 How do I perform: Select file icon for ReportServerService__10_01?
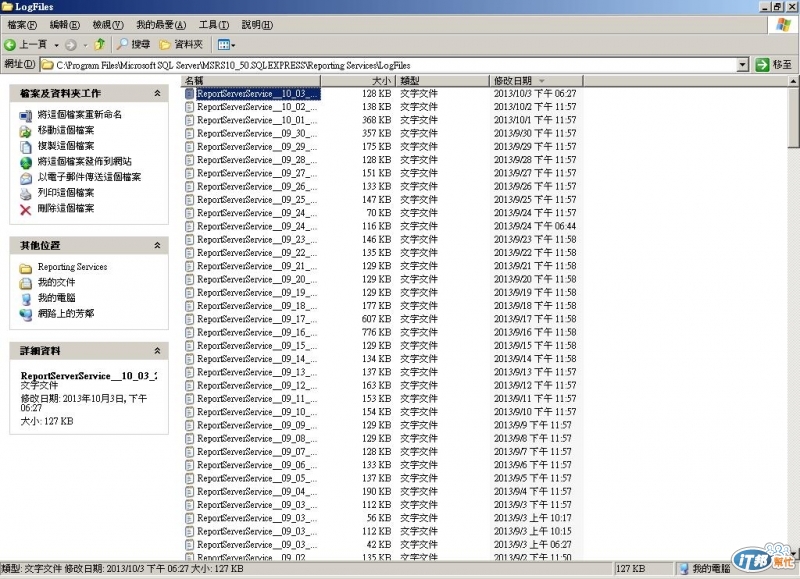click(189, 120)
